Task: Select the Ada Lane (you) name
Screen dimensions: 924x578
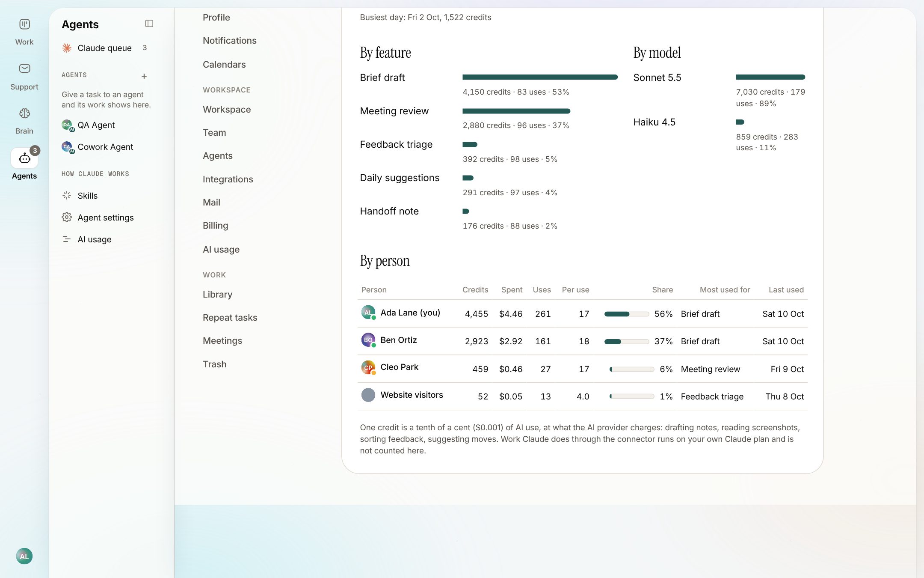Action: point(410,313)
